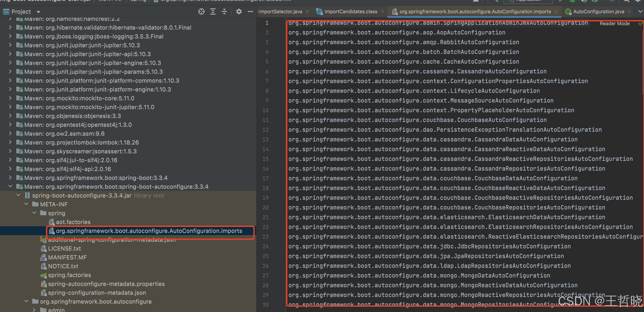Click the Collapse All icon in Project panel
644x312 pixels.
click(224, 11)
